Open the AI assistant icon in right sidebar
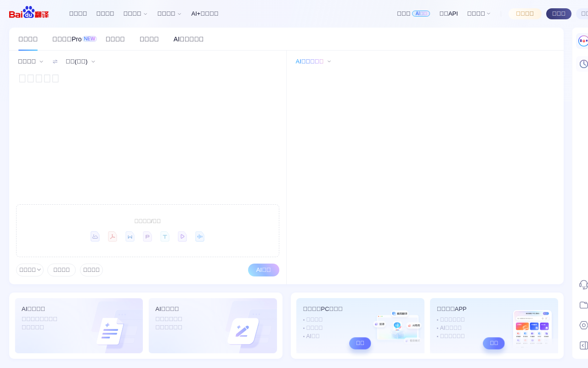Screen dimensions: 588x368 (583, 41)
